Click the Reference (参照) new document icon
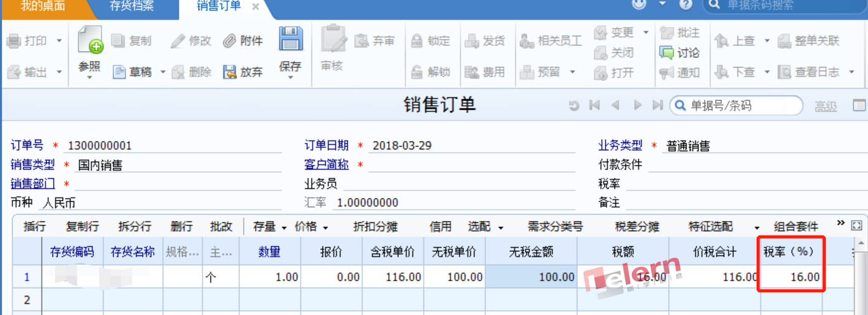This screenshot has width=868, height=315. tap(89, 39)
